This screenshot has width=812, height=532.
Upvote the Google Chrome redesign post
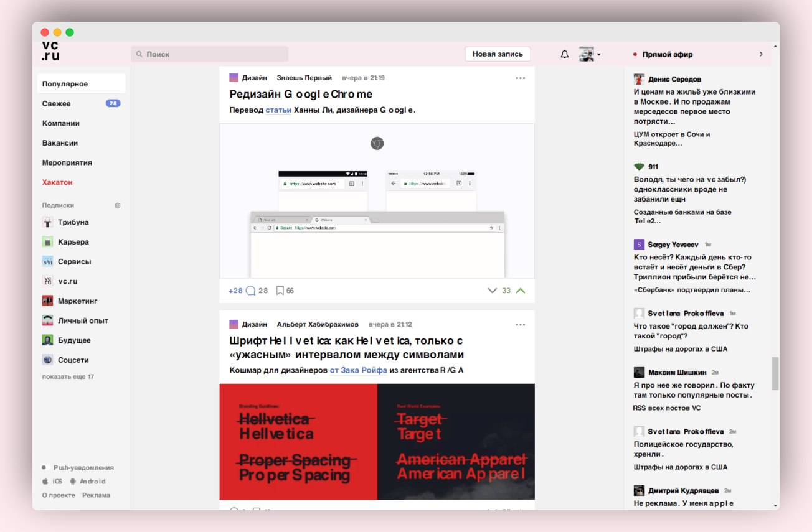coord(521,291)
